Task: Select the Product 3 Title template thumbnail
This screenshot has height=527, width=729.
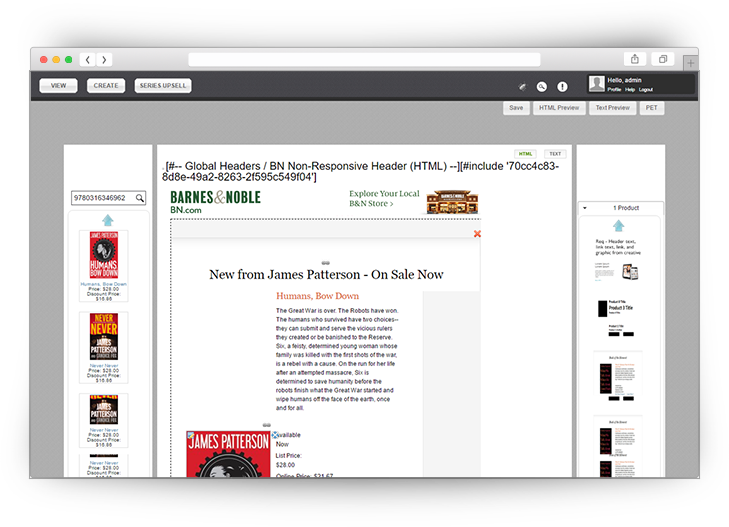Action: pyautogui.click(x=617, y=318)
